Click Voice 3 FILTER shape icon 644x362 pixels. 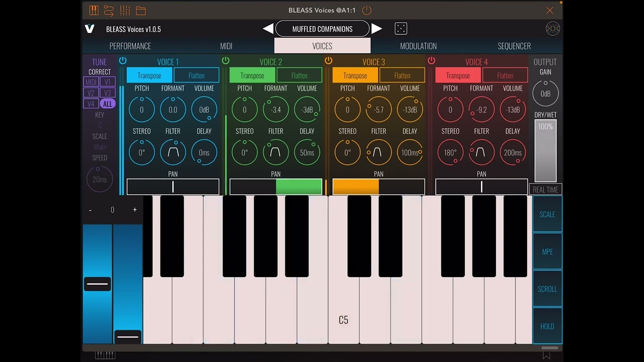(378, 152)
